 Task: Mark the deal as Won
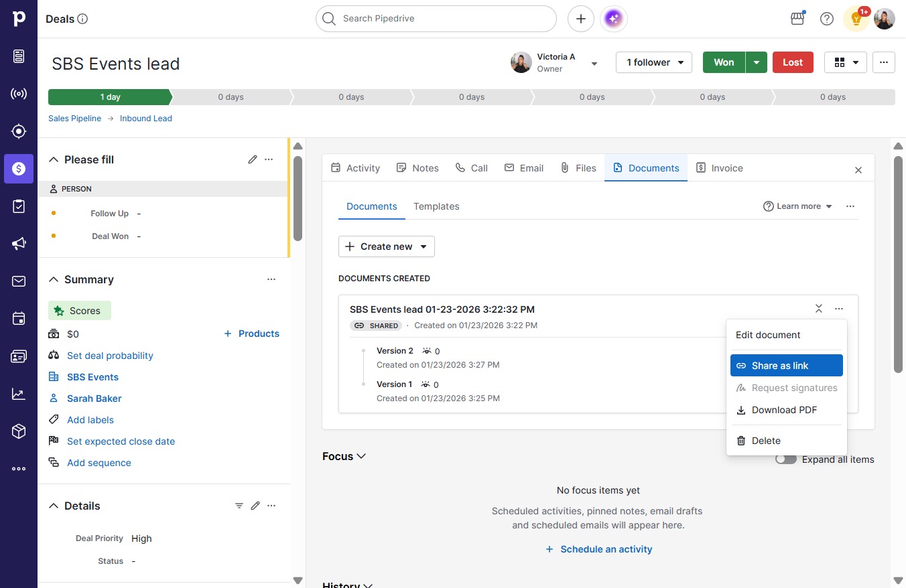point(724,62)
